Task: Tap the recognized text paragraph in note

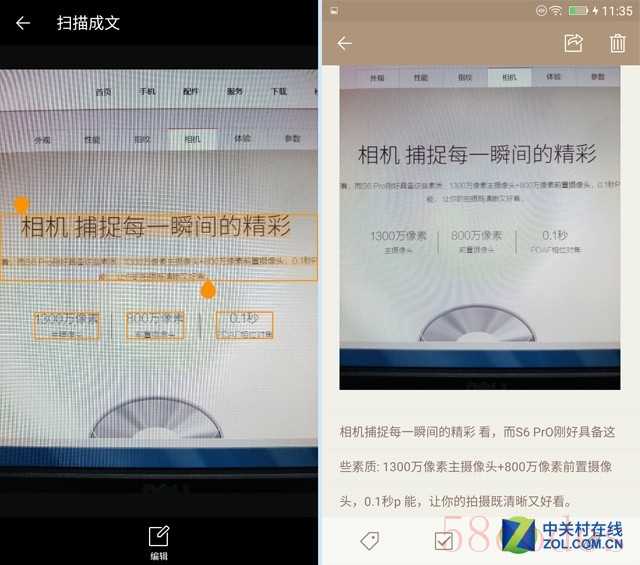Action: point(479,465)
